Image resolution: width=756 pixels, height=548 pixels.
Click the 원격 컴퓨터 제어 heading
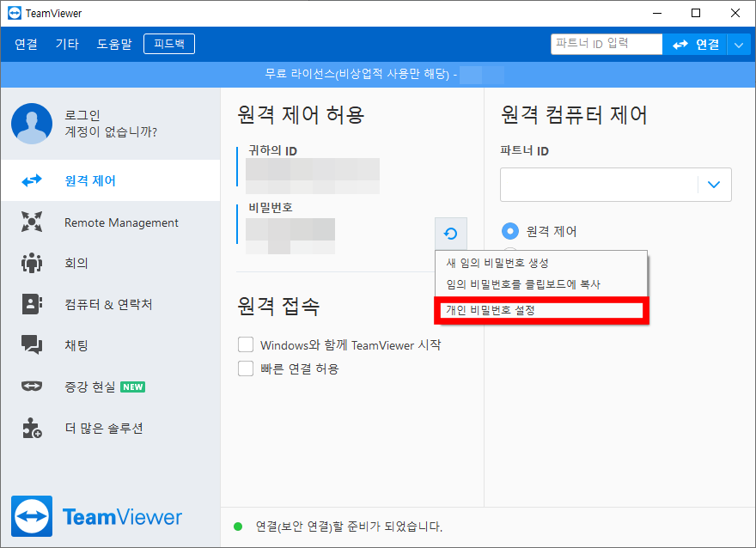[574, 115]
